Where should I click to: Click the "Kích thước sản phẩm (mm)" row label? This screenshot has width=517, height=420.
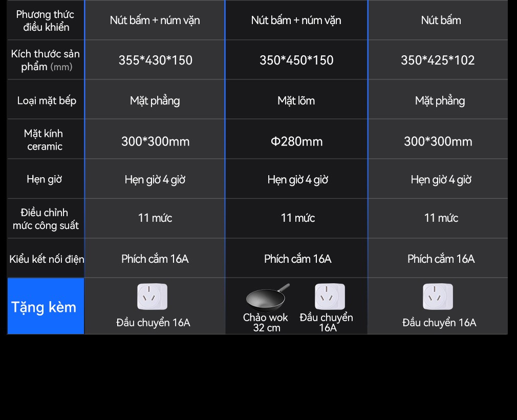point(46,60)
